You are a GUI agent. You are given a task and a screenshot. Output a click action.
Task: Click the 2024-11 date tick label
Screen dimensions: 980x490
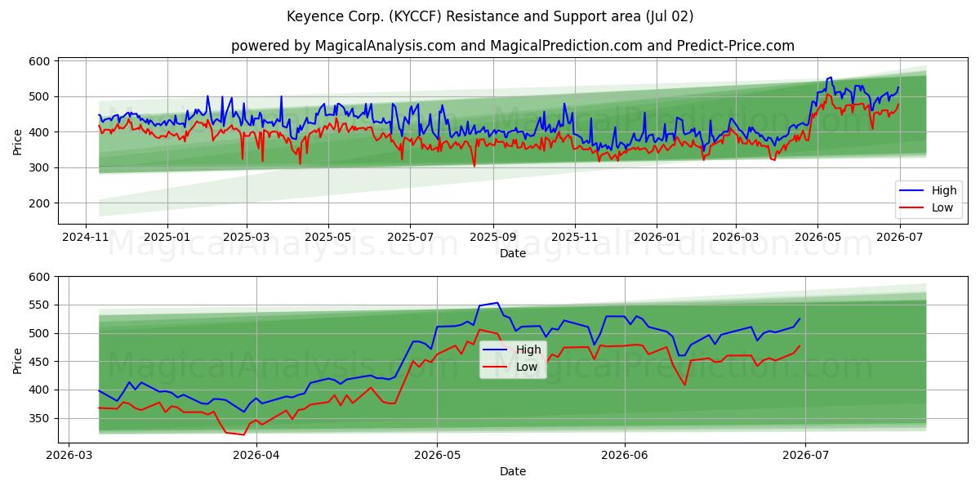tap(86, 238)
